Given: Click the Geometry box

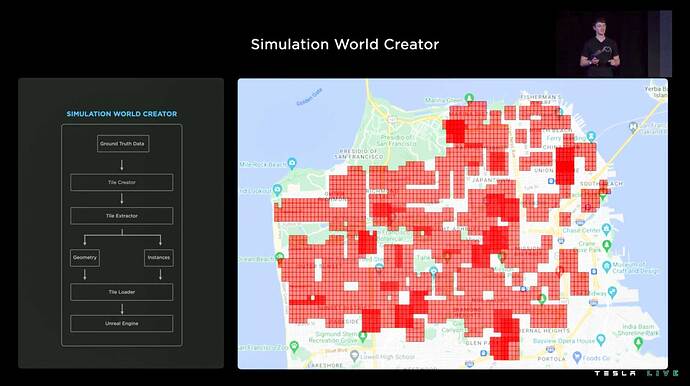Looking at the screenshot, I should click(x=85, y=258).
